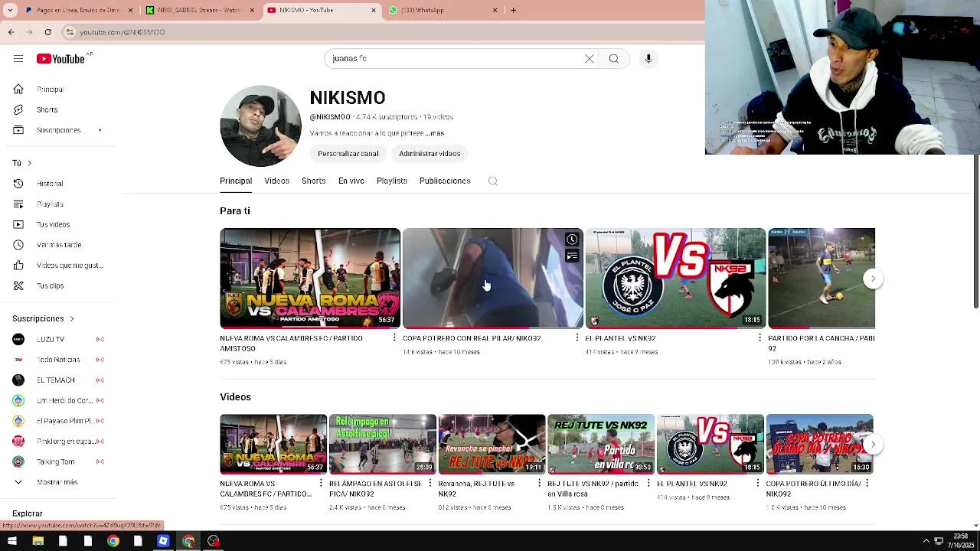The width and height of the screenshot is (980, 551).
Task: Expand Mostrar más subscriptions
Action: pos(58,482)
